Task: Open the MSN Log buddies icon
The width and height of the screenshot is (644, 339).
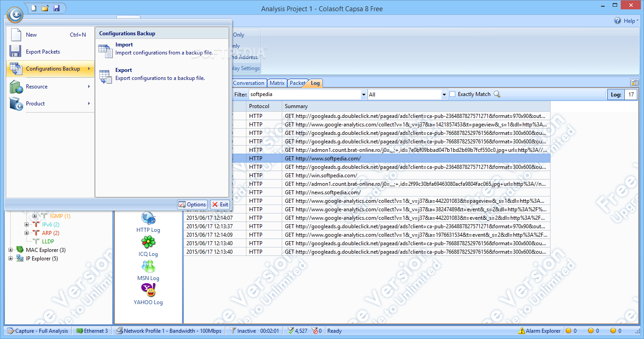Action: (x=148, y=267)
